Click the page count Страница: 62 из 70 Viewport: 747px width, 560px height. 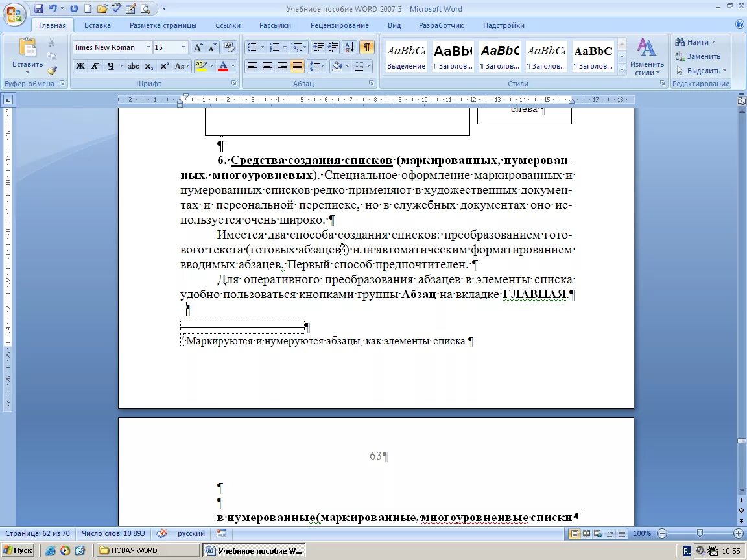pyautogui.click(x=37, y=533)
